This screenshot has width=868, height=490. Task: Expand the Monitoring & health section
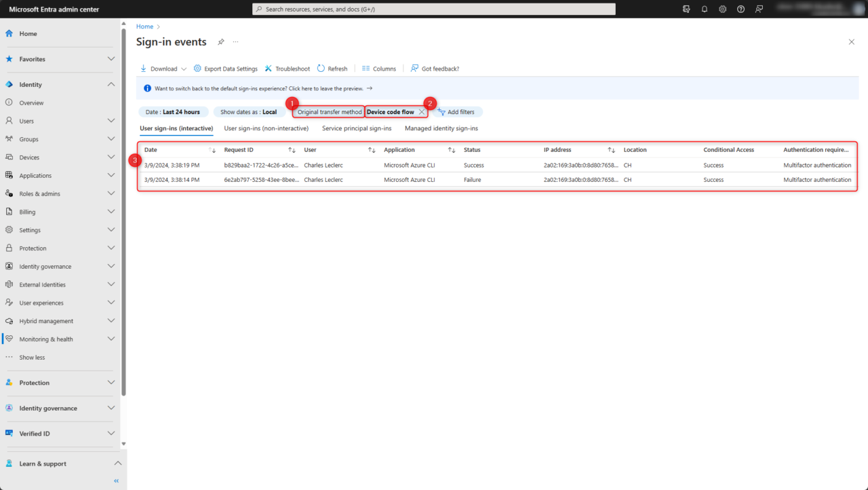(111, 339)
